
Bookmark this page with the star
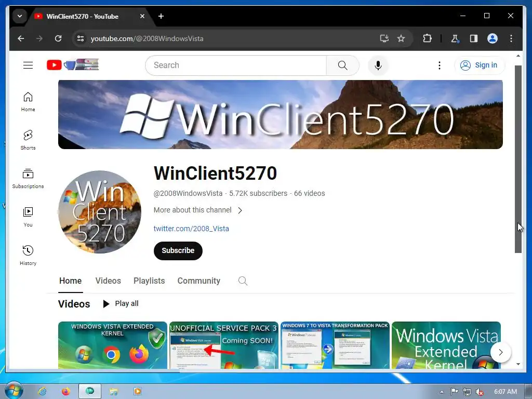pos(401,38)
